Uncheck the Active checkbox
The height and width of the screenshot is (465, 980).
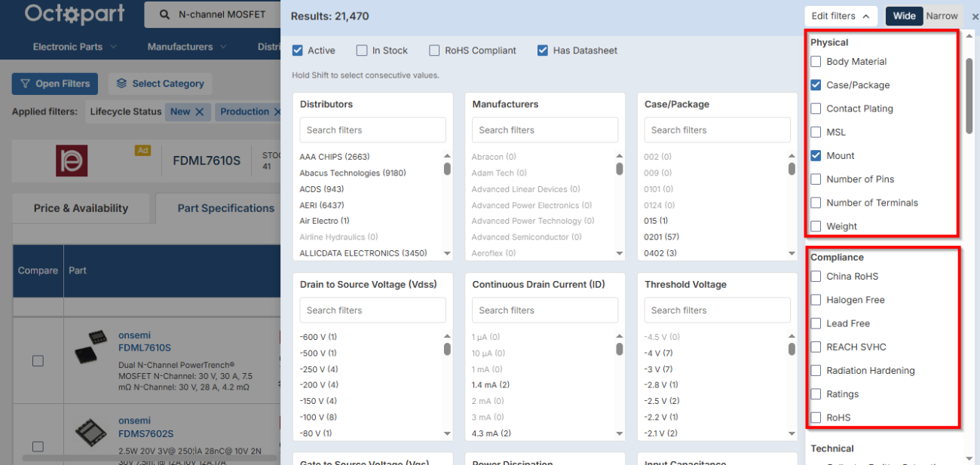pyautogui.click(x=298, y=50)
